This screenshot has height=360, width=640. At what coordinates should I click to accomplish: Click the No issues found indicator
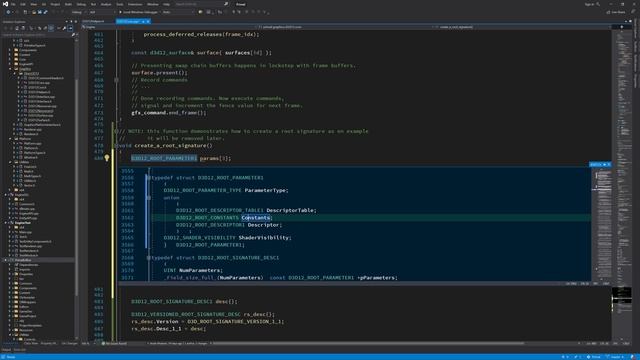pos(115,344)
